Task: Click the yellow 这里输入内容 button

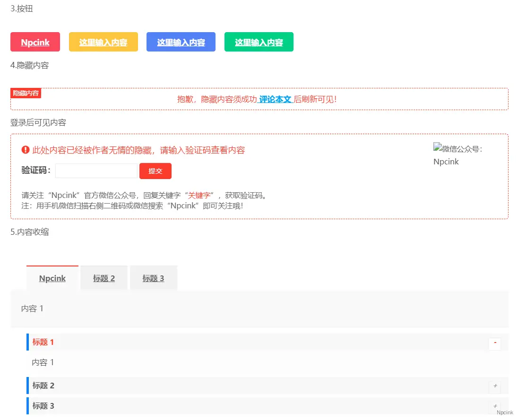Action: click(x=103, y=42)
